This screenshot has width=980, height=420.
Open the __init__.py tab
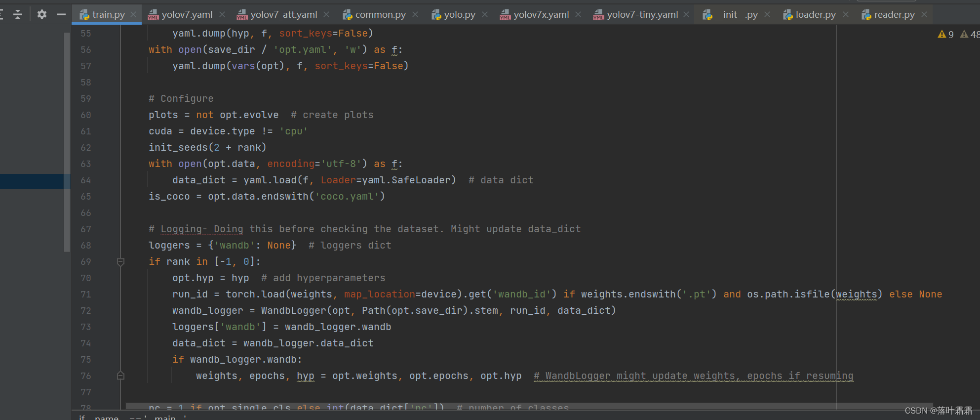[736, 15]
